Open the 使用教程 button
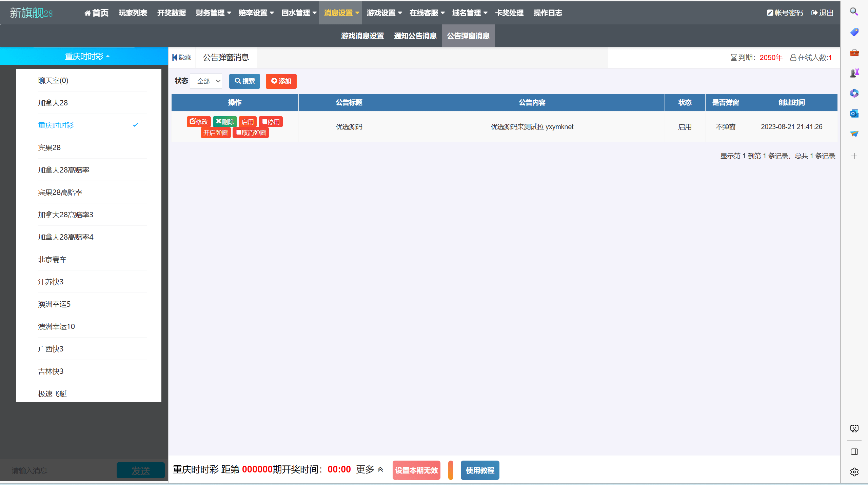This screenshot has width=868, height=485. [x=480, y=470]
